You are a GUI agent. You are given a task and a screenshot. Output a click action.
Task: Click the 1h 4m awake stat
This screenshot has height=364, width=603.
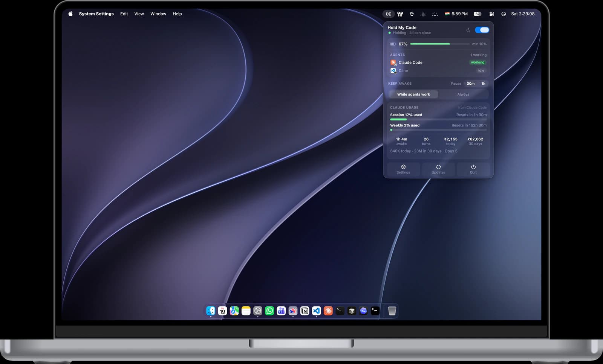401,141
